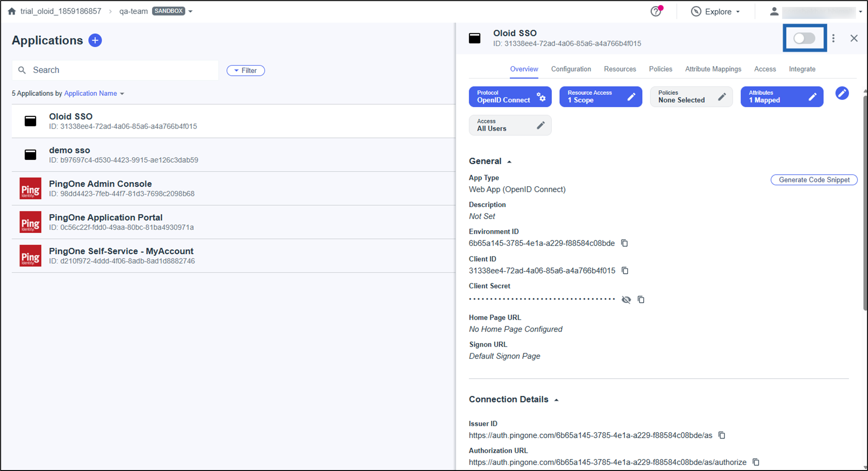Reveal the Client Secret with eye icon
Viewport: 868px width, 471px height.
(x=626, y=300)
